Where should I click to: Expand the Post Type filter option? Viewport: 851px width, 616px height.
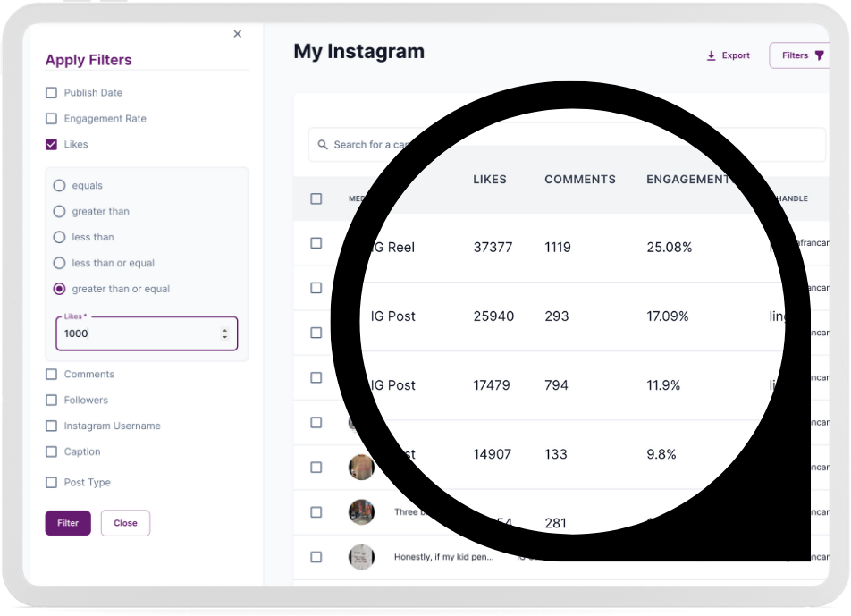click(51, 483)
